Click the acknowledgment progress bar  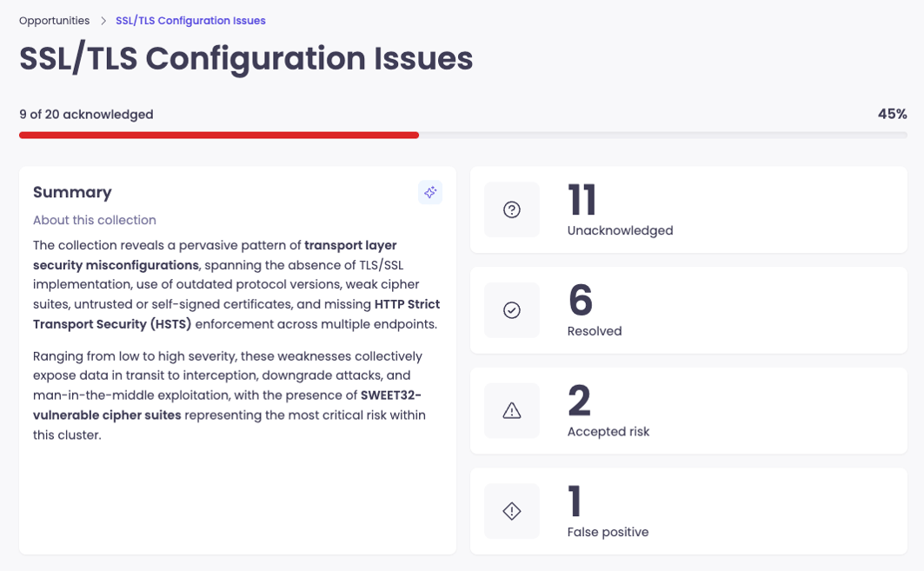[462, 135]
